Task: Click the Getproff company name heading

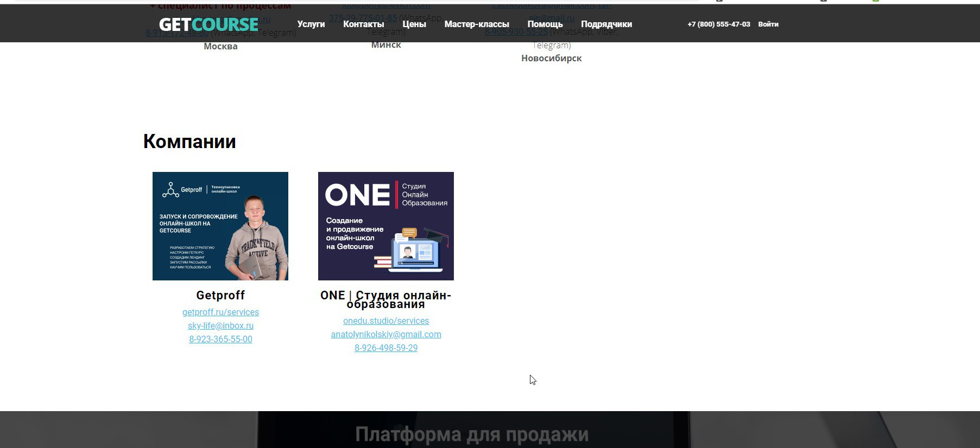Action: [x=220, y=295]
